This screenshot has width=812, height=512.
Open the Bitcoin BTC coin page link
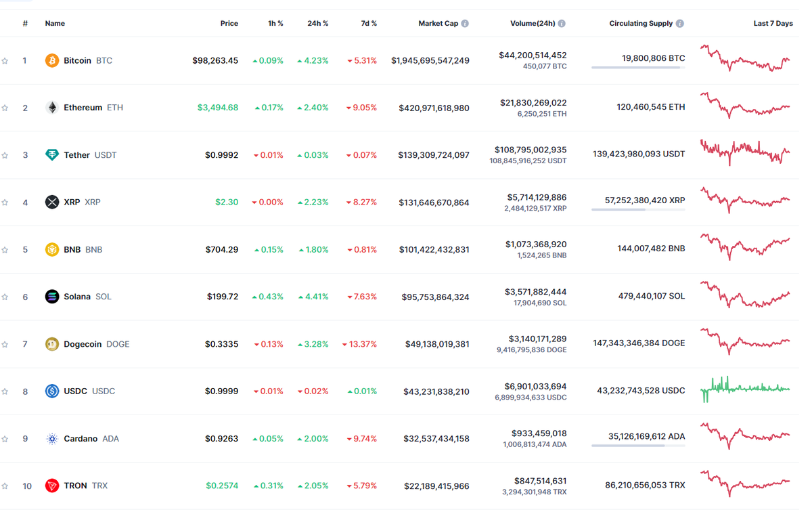[78, 60]
